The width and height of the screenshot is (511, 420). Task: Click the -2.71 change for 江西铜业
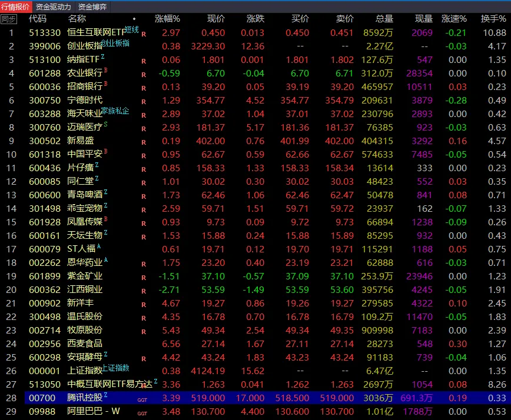(169, 290)
